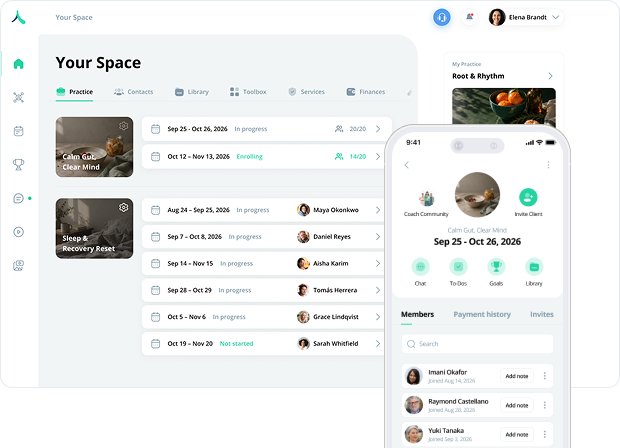Switch to the Services tab
The image size is (620, 448).
pos(306,92)
